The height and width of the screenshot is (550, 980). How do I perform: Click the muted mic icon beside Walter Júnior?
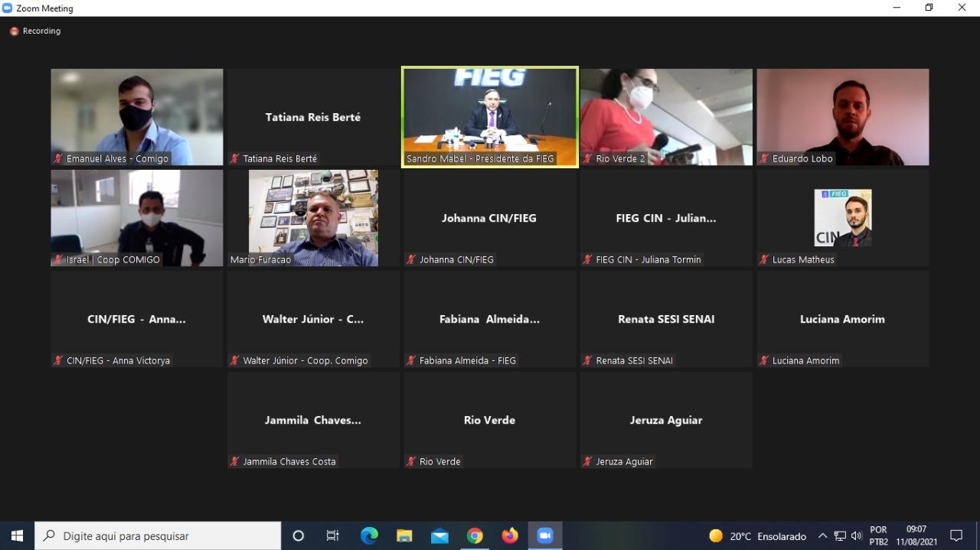click(x=235, y=360)
